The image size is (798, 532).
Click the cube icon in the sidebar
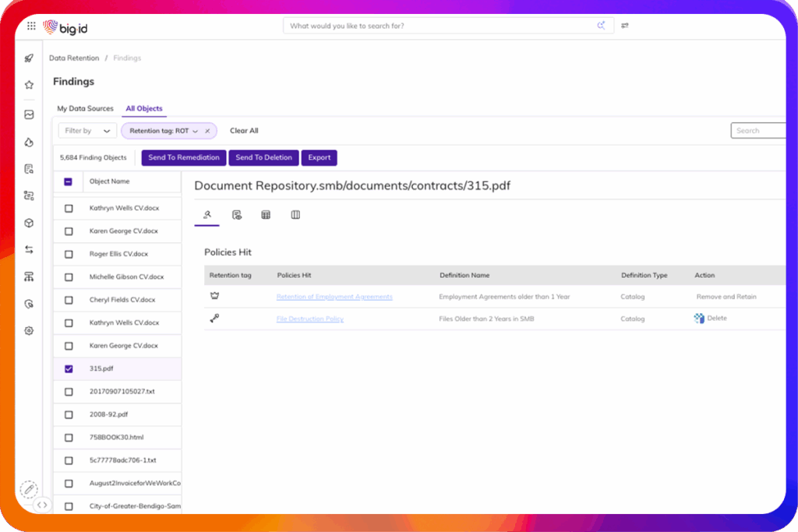click(x=29, y=223)
